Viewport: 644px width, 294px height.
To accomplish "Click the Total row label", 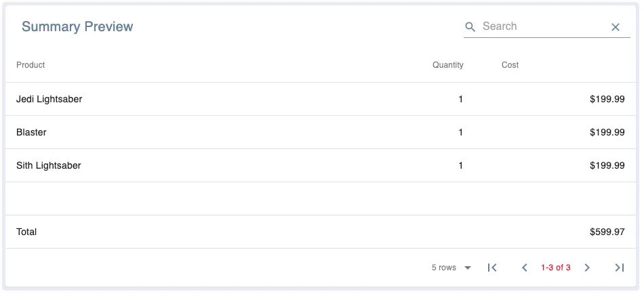I will [x=26, y=232].
